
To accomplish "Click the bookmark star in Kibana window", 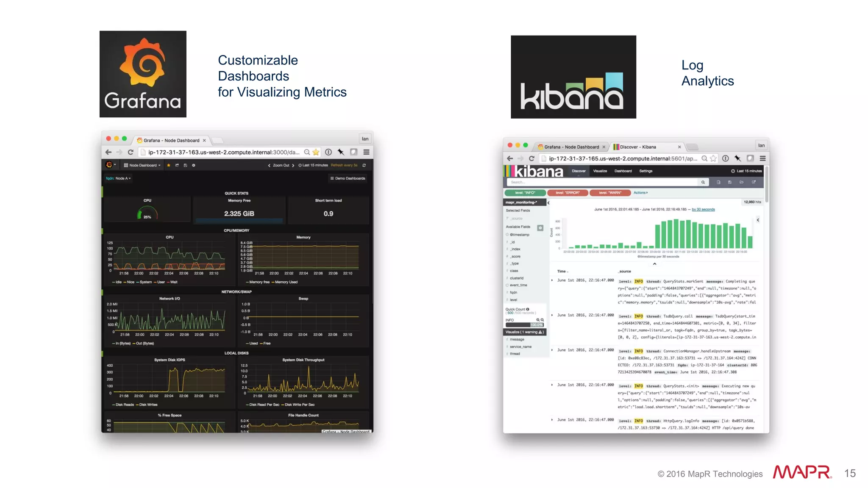I will [x=714, y=158].
